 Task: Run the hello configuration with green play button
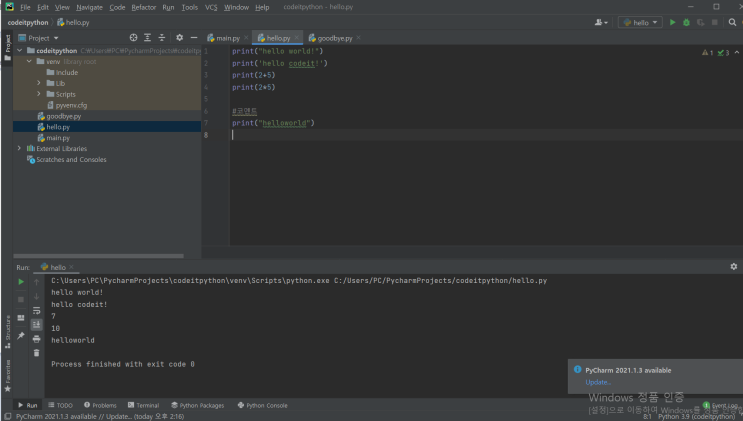tap(672, 22)
